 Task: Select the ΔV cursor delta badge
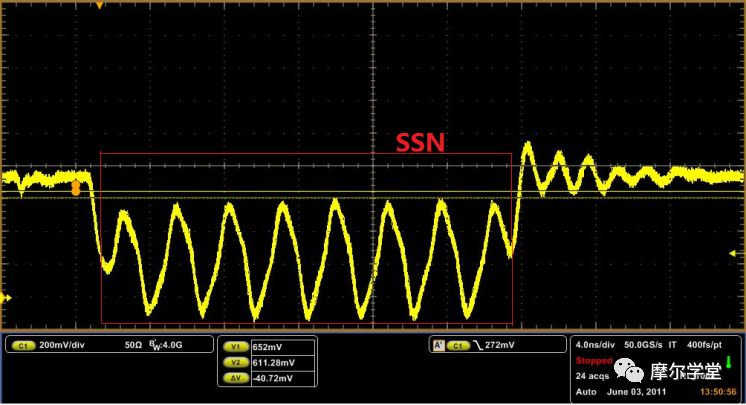tap(236, 378)
